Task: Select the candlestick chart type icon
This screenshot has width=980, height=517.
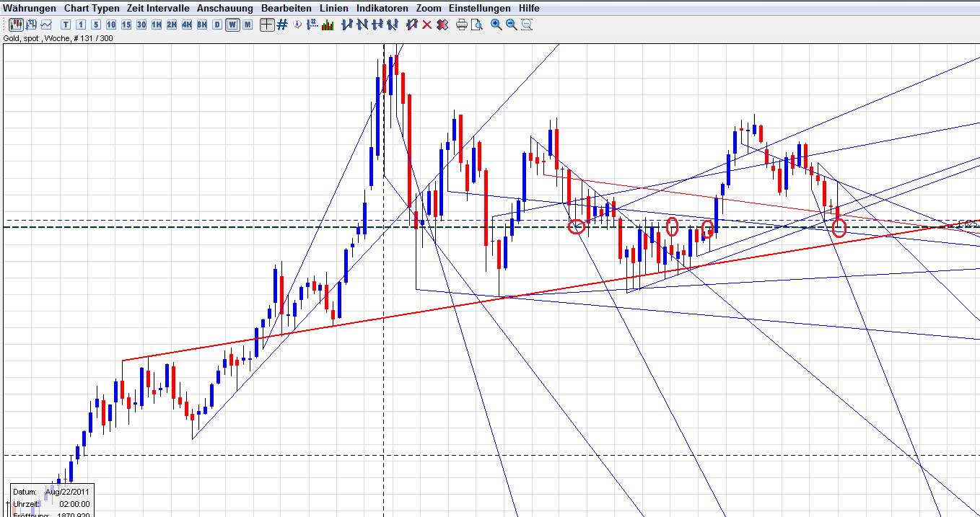Action: 16,24
